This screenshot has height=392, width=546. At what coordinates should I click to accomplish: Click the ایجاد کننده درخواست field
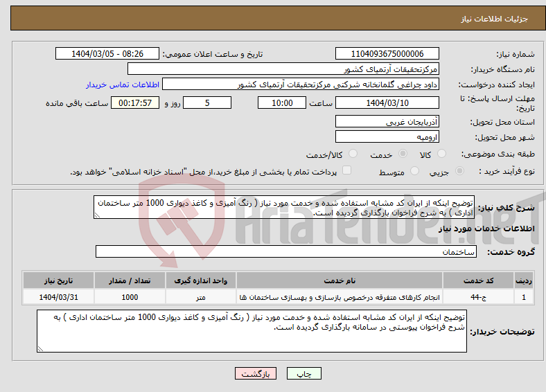tap(301, 84)
